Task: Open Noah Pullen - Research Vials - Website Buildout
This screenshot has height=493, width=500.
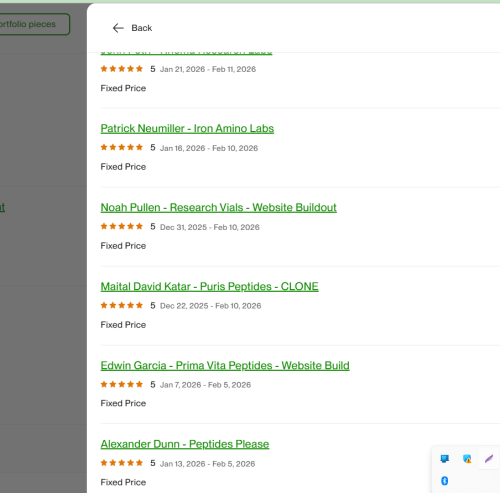Action: coord(218,208)
